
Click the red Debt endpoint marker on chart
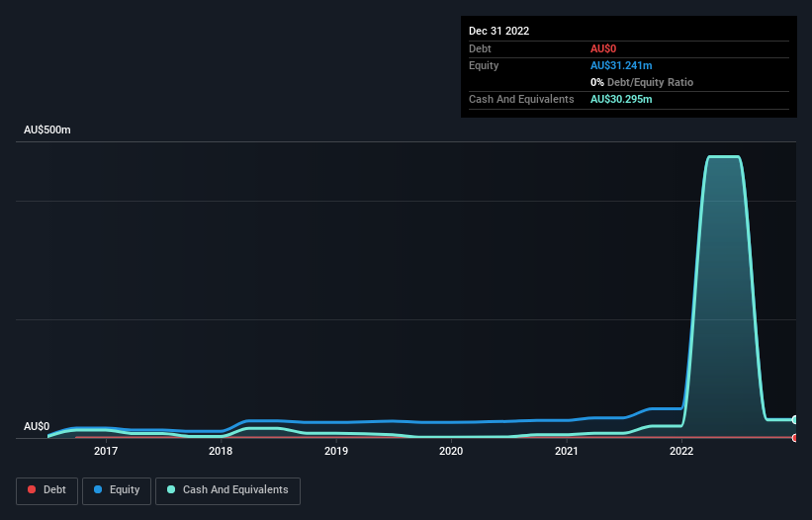[795, 438]
